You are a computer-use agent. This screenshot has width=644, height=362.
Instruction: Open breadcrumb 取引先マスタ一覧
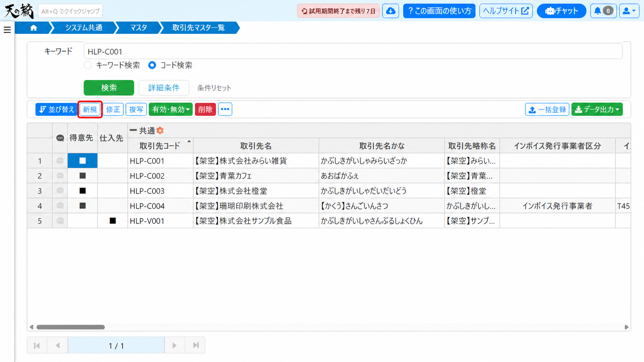pyautogui.click(x=198, y=28)
